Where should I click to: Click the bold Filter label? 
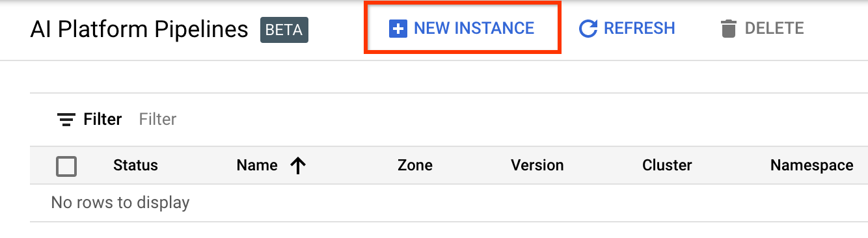[x=103, y=120]
